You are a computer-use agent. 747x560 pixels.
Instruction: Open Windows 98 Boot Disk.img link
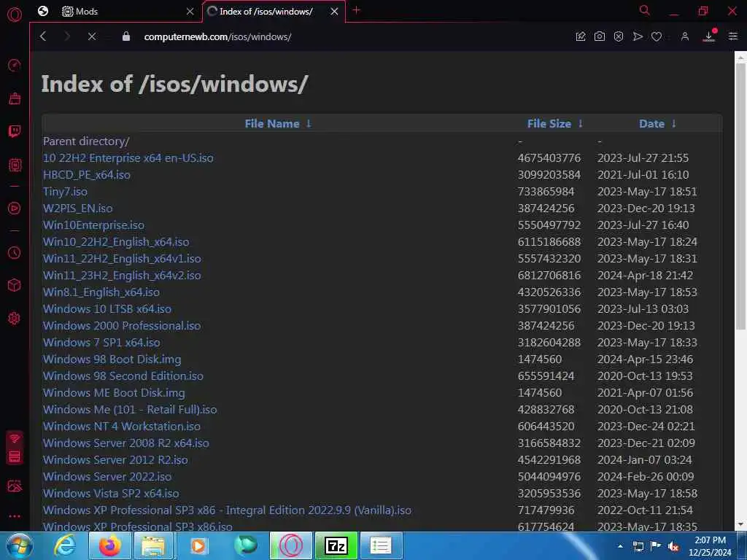click(112, 359)
